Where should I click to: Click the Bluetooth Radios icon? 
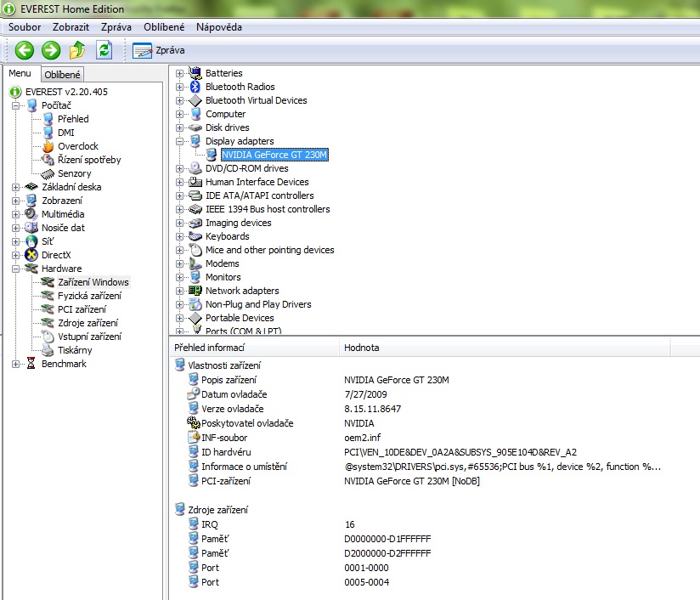(195, 87)
